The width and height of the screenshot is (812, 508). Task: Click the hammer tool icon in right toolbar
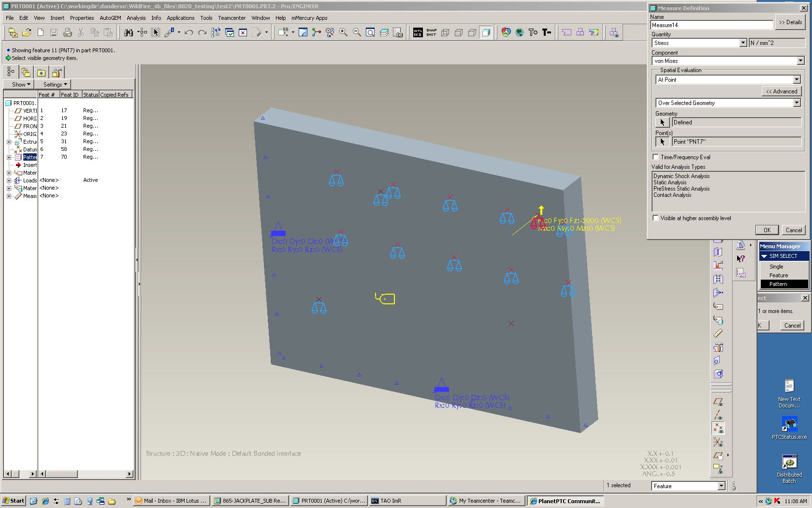(x=718, y=347)
